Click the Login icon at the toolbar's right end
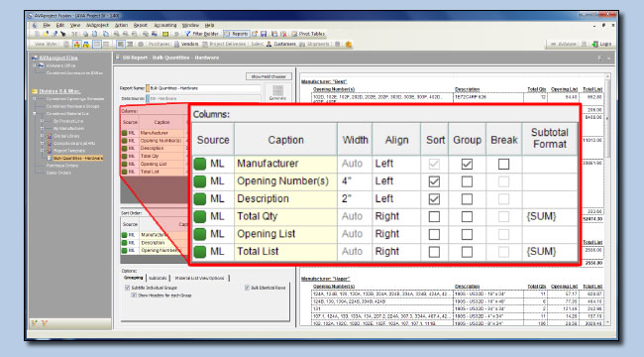Screen dimensions: 644x357 pos(594,44)
